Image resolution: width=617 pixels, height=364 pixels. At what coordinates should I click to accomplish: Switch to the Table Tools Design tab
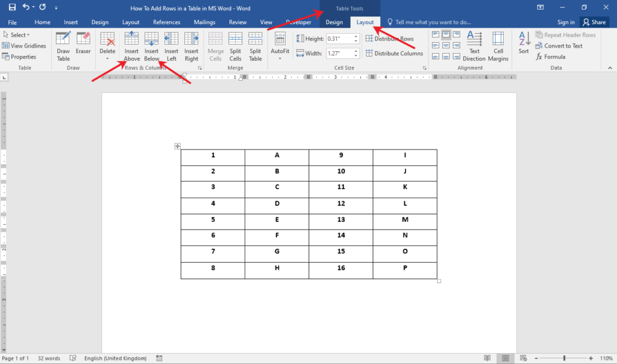pos(334,22)
